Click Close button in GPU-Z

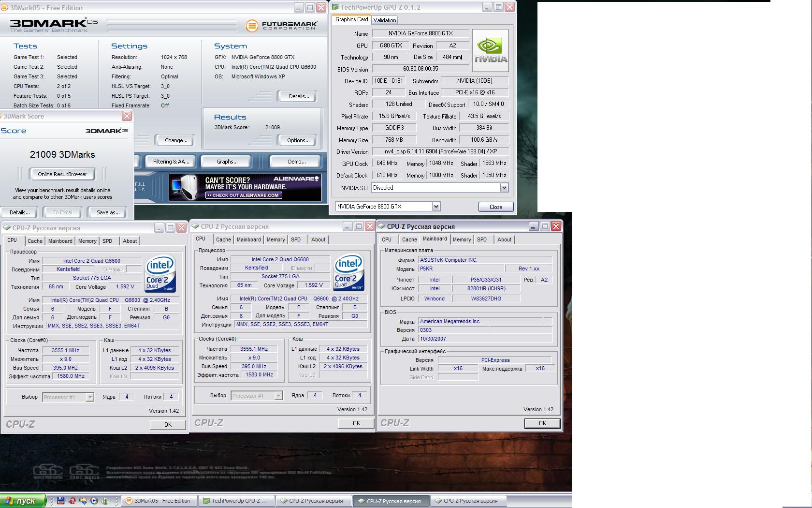coord(496,207)
